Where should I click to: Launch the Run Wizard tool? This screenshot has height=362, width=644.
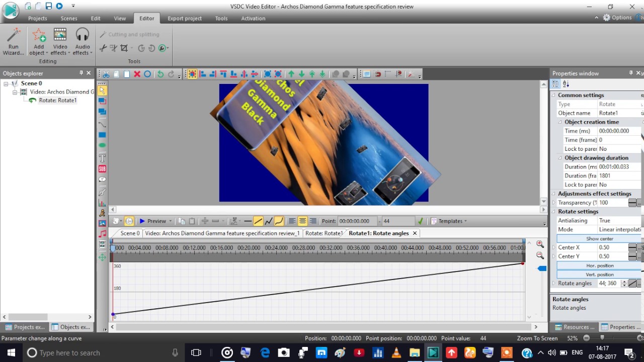pos(14,42)
